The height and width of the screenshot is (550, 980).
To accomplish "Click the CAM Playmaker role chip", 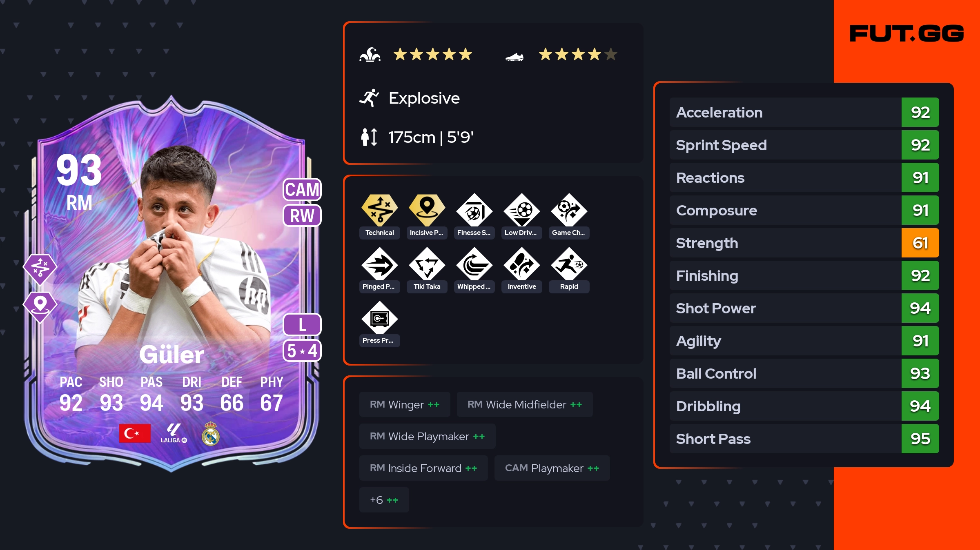I will (x=552, y=468).
